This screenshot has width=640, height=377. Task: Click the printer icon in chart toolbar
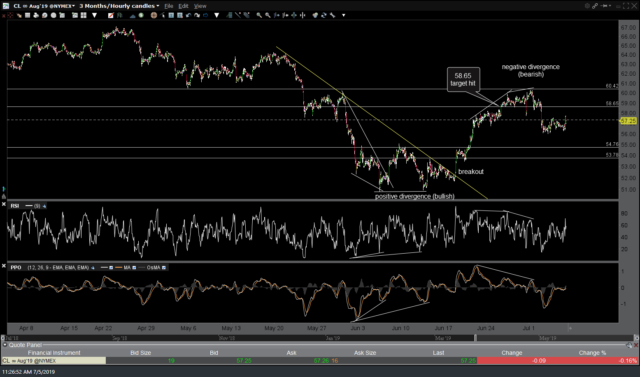point(36,15)
